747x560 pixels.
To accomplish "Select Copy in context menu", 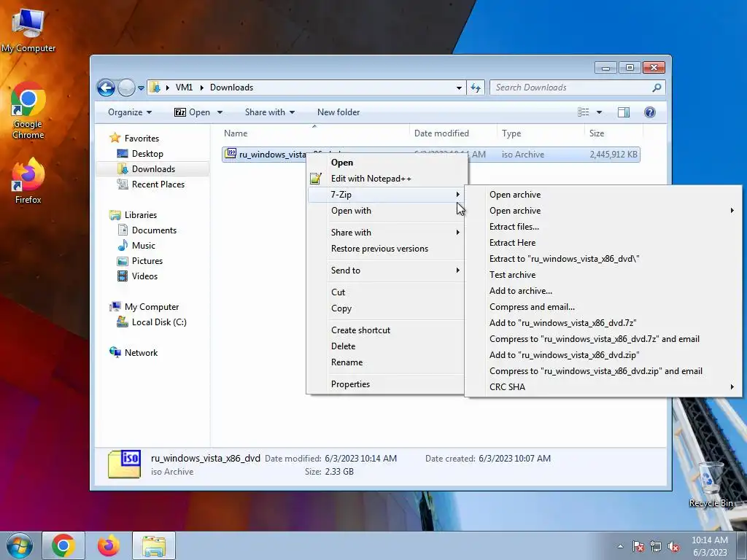I will click(386, 308).
